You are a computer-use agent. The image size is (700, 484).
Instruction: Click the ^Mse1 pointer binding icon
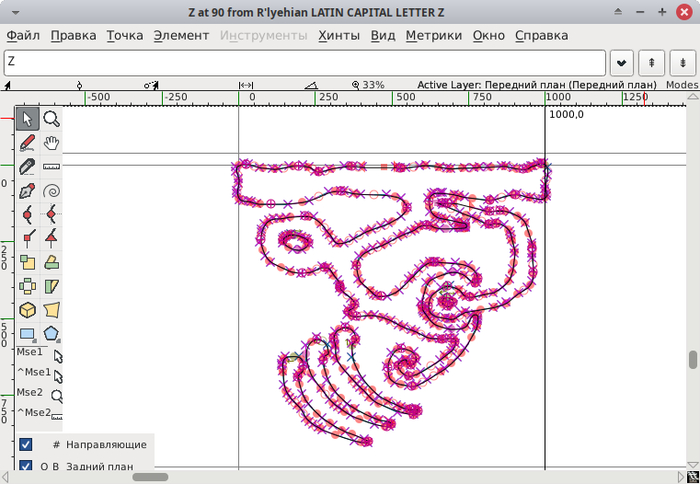click(58, 376)
